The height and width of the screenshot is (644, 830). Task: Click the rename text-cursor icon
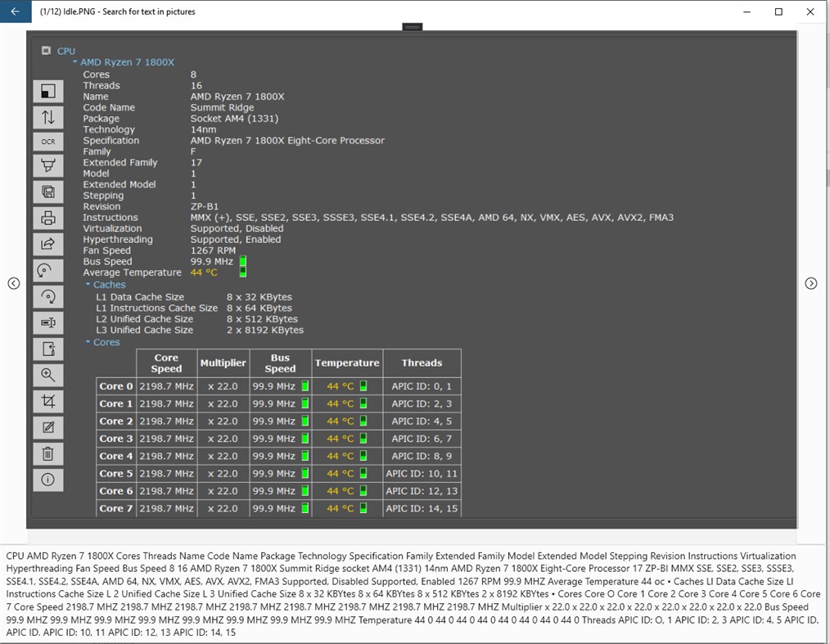point(48,322)
